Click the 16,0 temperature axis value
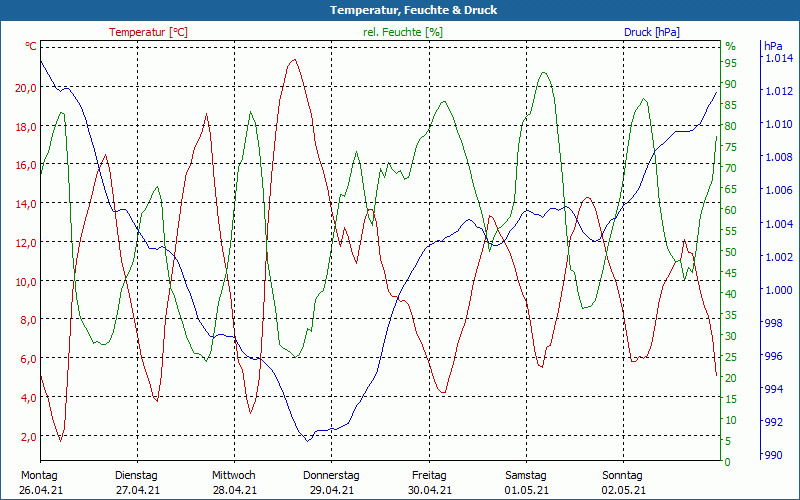The image size is (800, 500). pyautogui.click(x=26, y=165)
